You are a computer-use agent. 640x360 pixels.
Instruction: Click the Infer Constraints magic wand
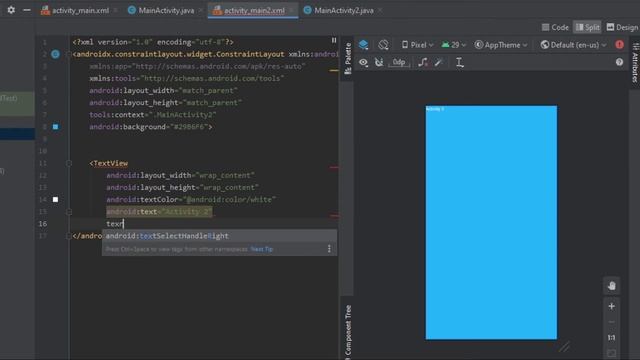coord(439,62)
